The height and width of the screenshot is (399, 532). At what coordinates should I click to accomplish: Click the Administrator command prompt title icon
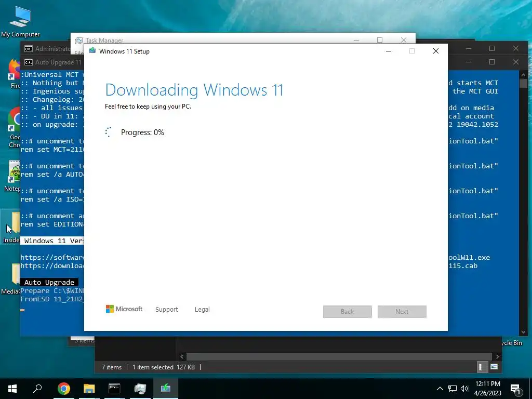point(29,49)
